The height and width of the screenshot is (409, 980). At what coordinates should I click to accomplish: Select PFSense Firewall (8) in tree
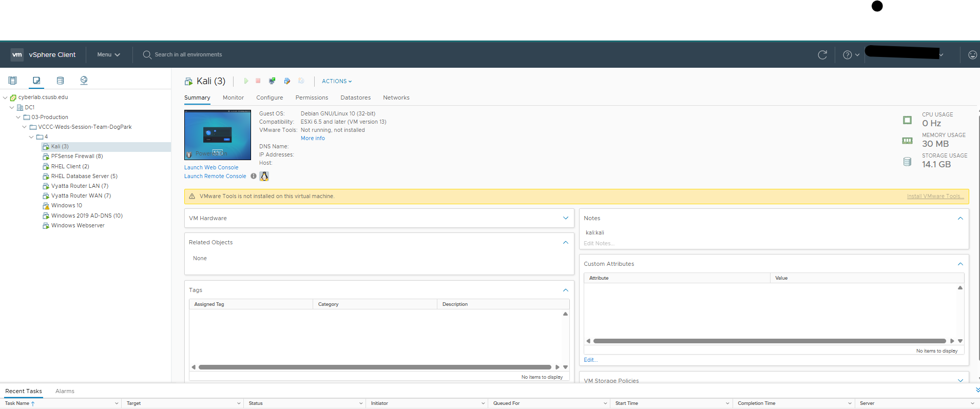click(76, 157)
